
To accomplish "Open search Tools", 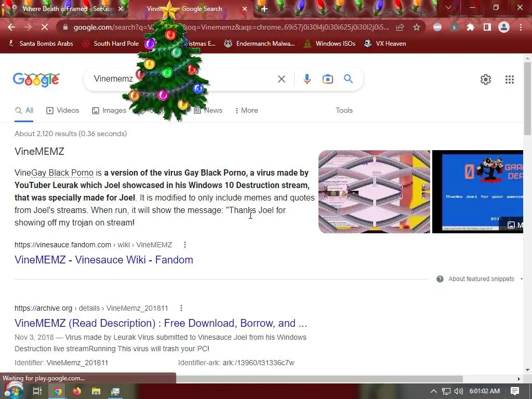I will (344, 111).
